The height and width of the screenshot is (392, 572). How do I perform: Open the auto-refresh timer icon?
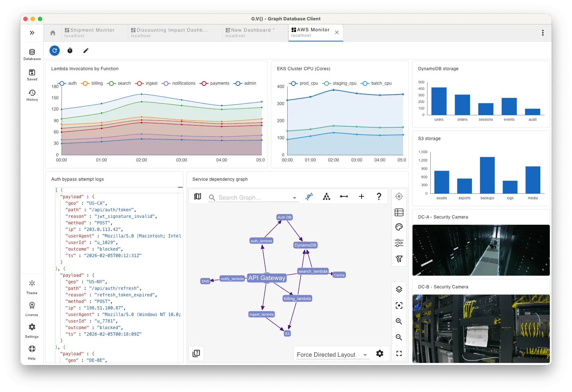tap(70, 51)
